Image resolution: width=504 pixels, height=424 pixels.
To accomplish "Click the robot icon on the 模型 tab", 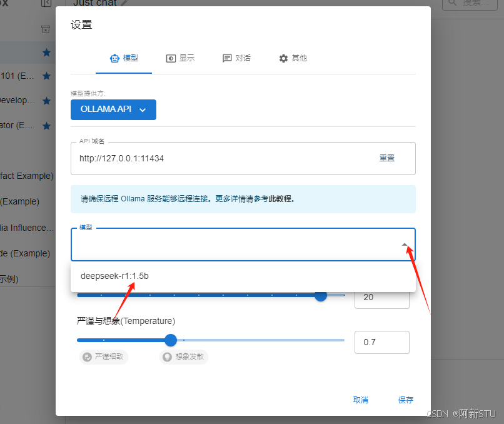I will pyautogui.click(x=115, y=59).
